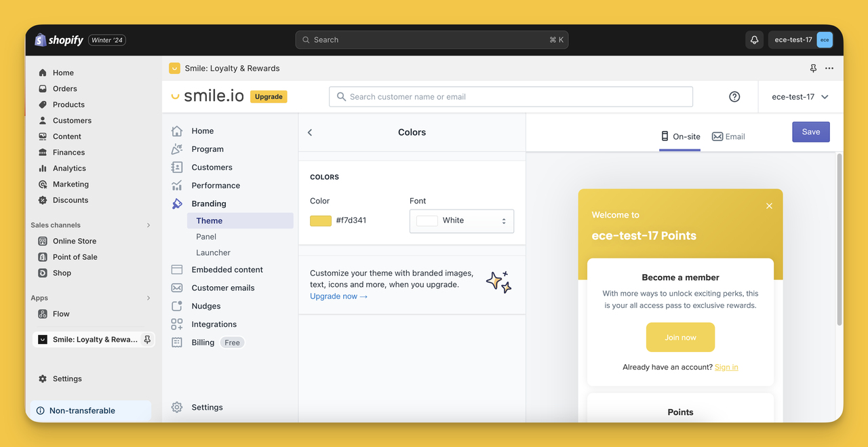This screenshot has height=447, width=868.
Task: Click the customer name search field
Action: (x=511, y=96)
